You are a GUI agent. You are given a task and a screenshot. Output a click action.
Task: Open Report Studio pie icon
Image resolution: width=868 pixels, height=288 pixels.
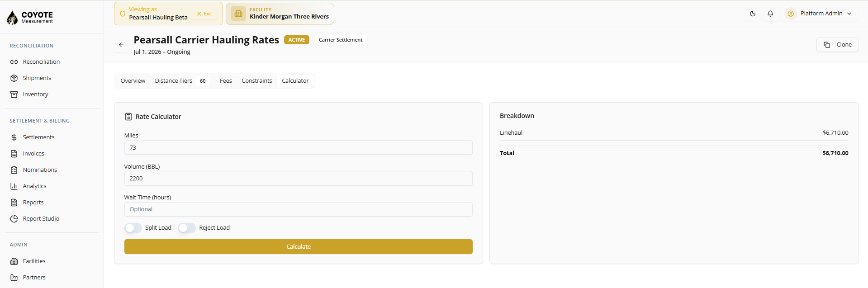[x=14, y=219]
